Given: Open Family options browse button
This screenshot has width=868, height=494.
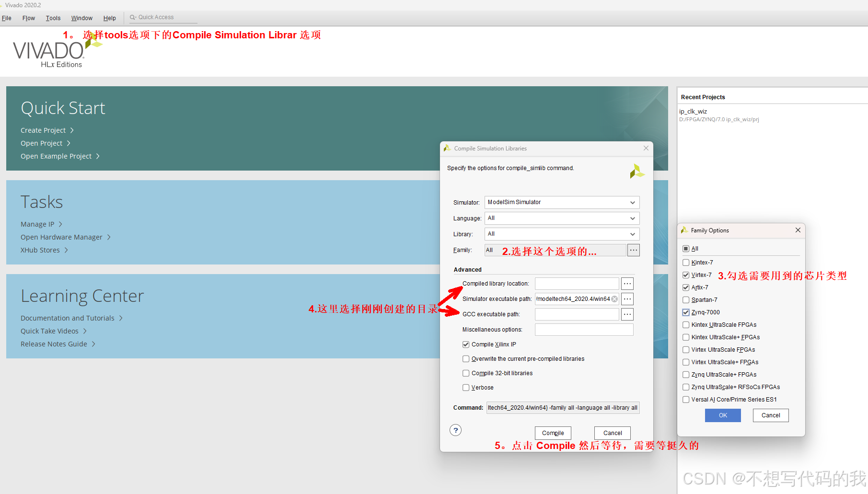Looking at the screenshot, I should (634, 250).
